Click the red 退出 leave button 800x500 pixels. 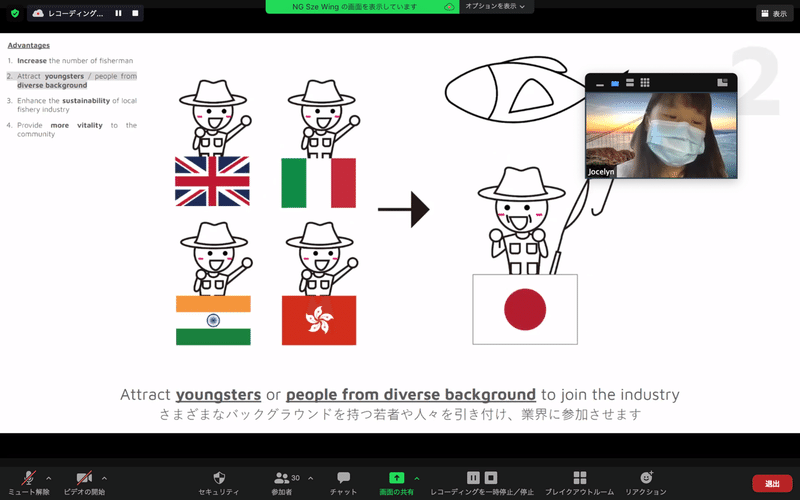click(772, 483)
